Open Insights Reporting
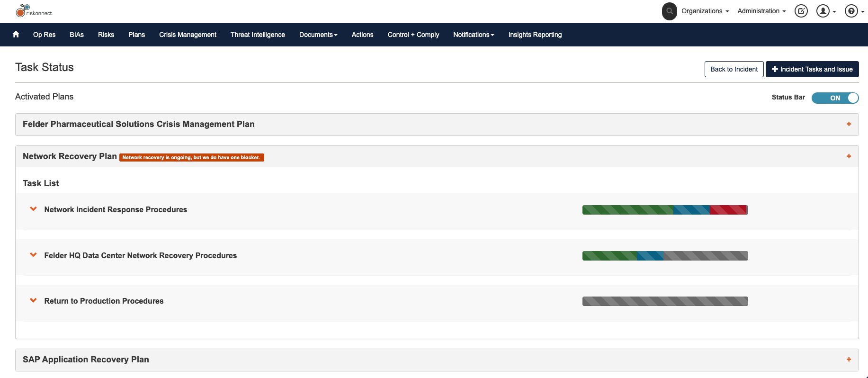 point(535,35)
